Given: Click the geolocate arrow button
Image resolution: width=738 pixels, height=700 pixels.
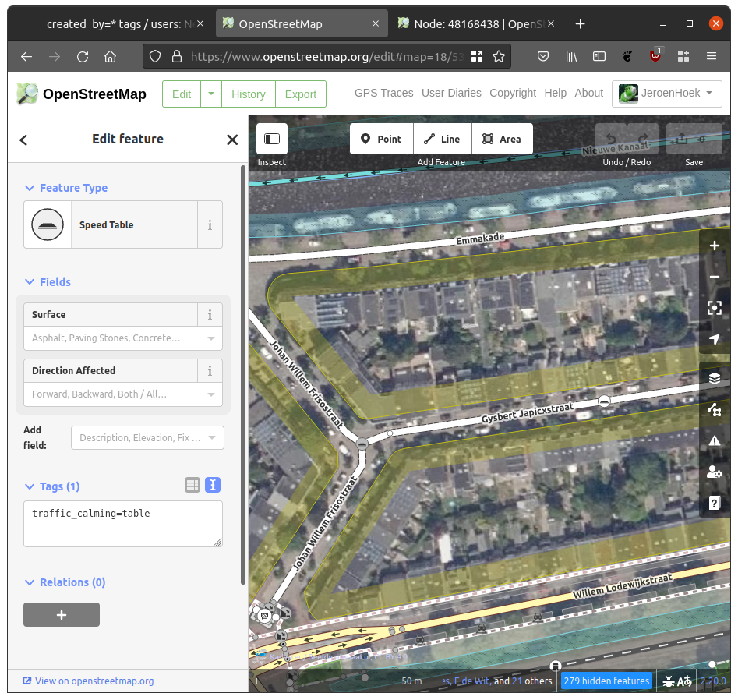Looking at the screenshot, I should click(714, 340).
